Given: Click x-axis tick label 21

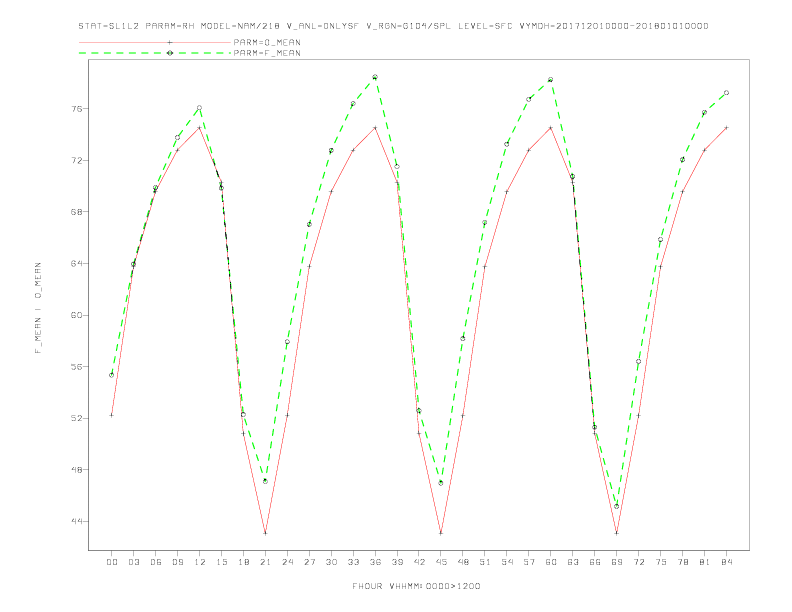Looking at the screenshot, I should point(265,562).
